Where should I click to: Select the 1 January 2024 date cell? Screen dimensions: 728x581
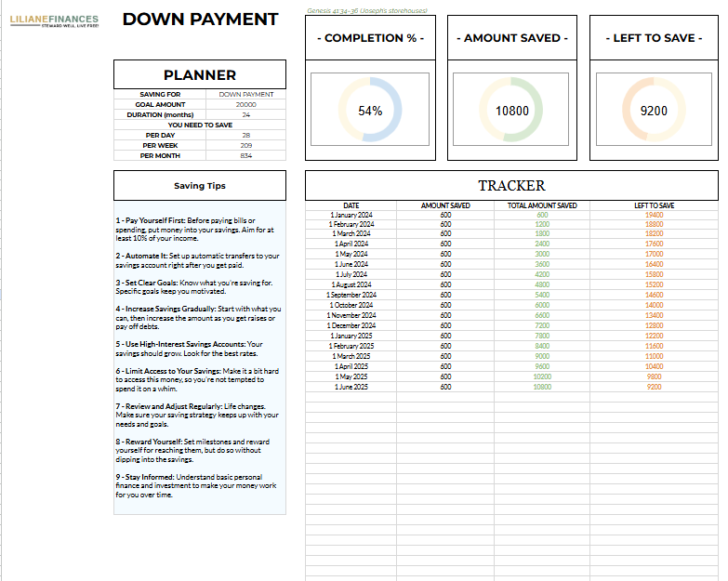(x=351, y=215)
